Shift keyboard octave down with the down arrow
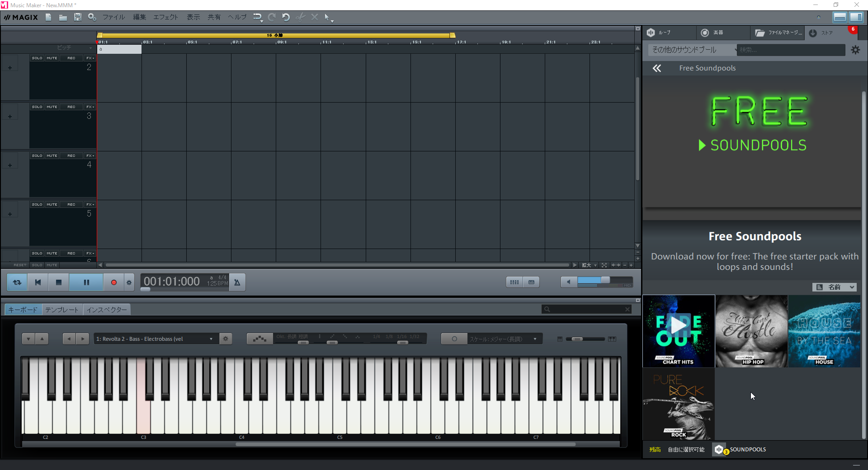Image resolution: width=868 pixels, height=470 pixels. 28,339
